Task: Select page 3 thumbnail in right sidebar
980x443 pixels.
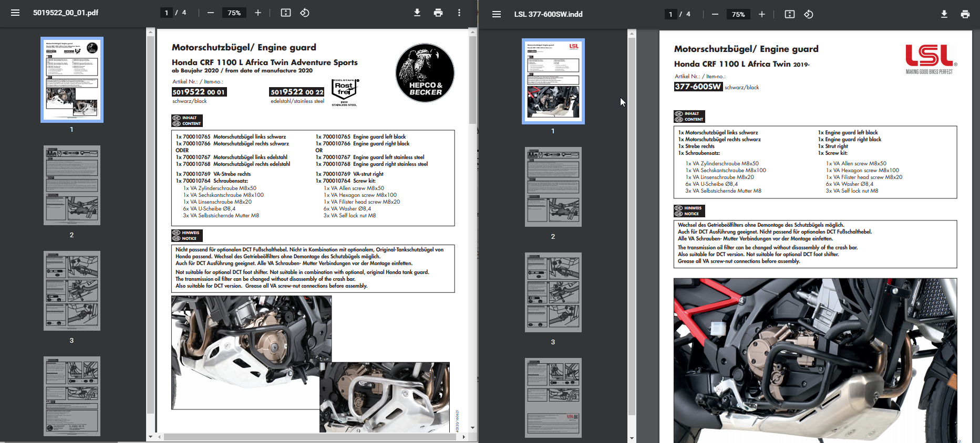Action: click(x=553, y=292)
